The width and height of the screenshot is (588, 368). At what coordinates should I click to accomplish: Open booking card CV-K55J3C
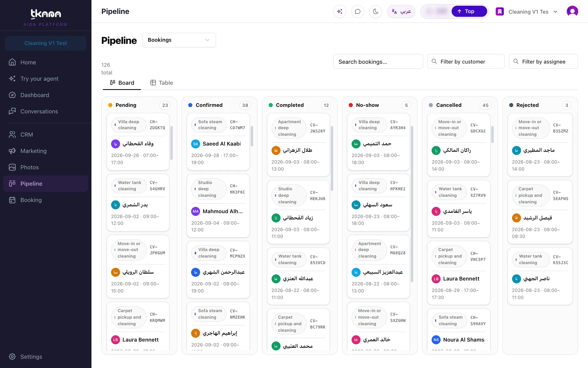pos(540,276)
